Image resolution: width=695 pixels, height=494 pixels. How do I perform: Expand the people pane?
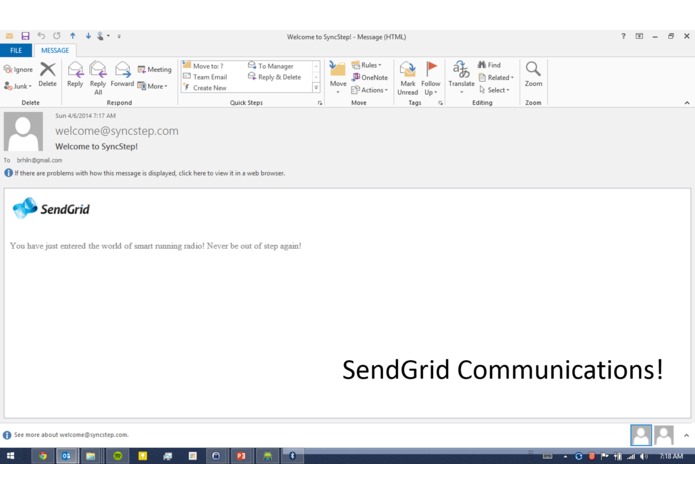point(686,435)
